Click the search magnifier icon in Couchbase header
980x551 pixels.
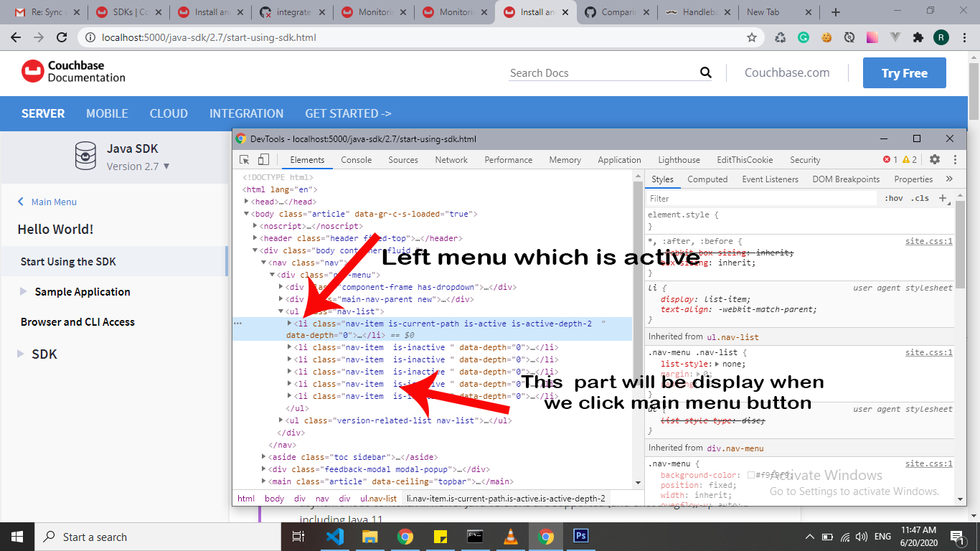pos(706,72)
